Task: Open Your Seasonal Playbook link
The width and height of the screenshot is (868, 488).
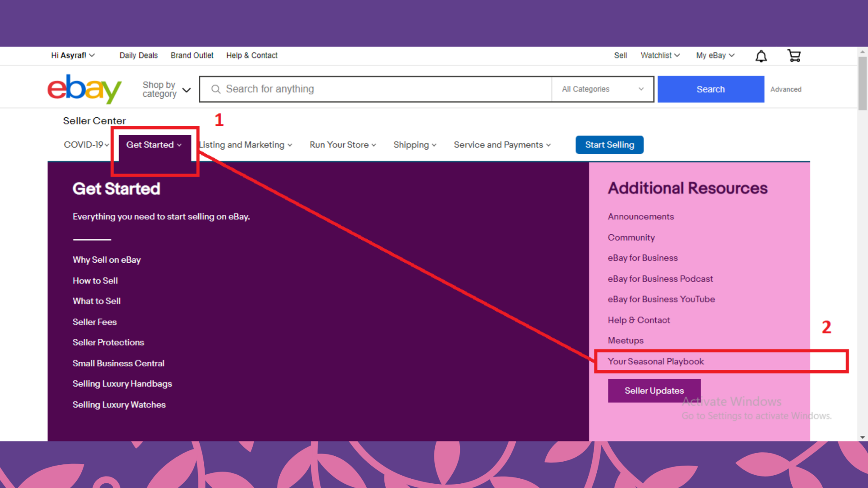Action: coord(656,361)
